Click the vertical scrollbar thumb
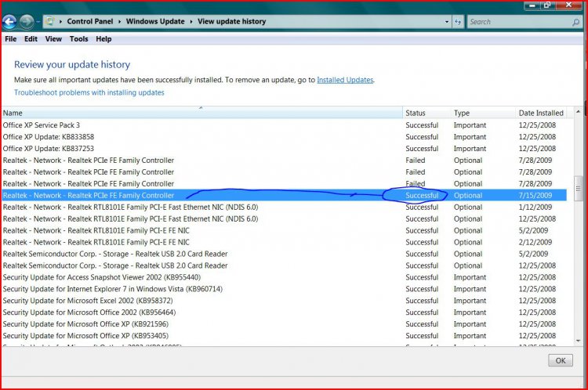Image resolution: width=588 pixels, height=390 pixels. [x=578, y=189]
